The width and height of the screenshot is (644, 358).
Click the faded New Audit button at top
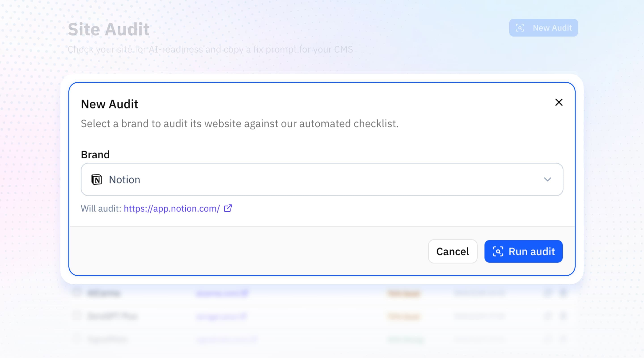coord(544,28)
